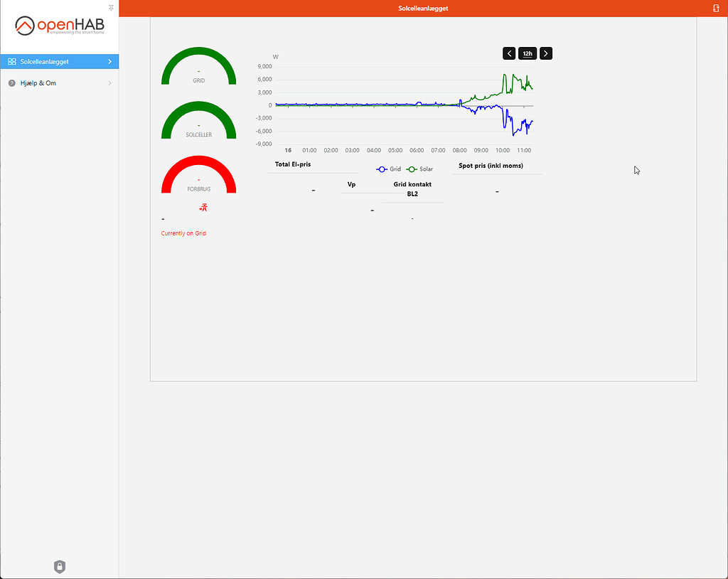Open the 12h time range selector
The width and height of the screenshot is (728, 579).
click(x=527, y=53)
